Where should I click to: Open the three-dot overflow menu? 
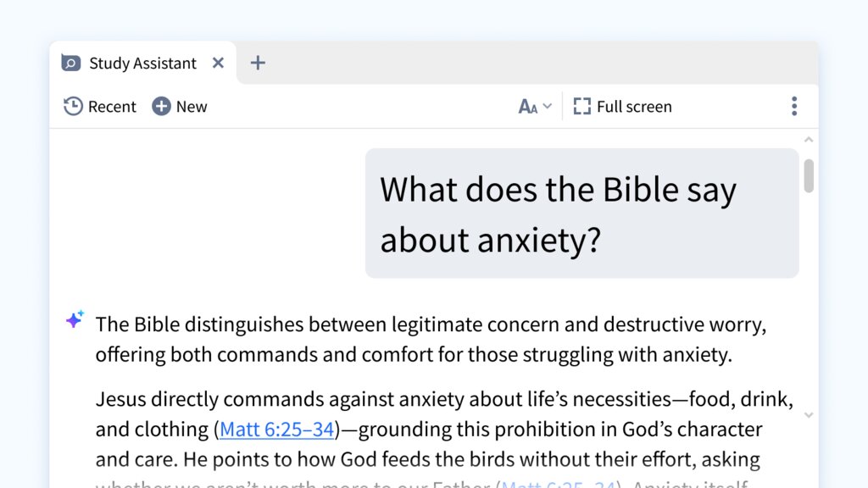[x=794, y=105]
